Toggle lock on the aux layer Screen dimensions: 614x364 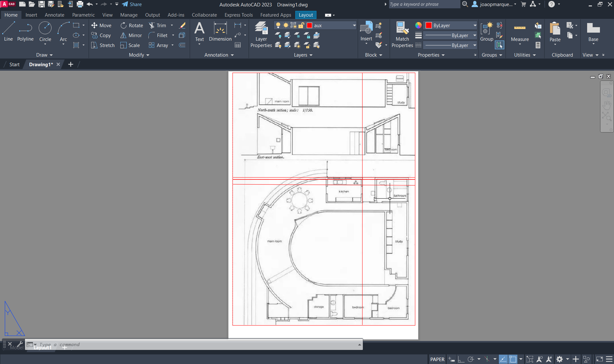pyautogui.click(x=301, y=25)
